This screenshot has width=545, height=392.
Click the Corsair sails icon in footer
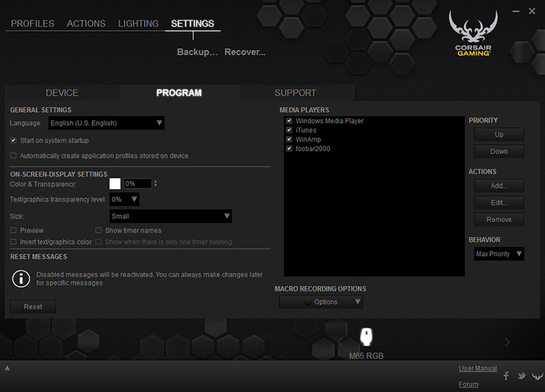coord(538,376)
